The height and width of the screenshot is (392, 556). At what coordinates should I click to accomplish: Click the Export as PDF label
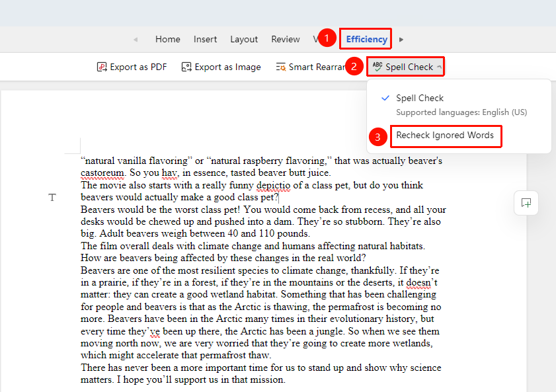coord(138,67)
